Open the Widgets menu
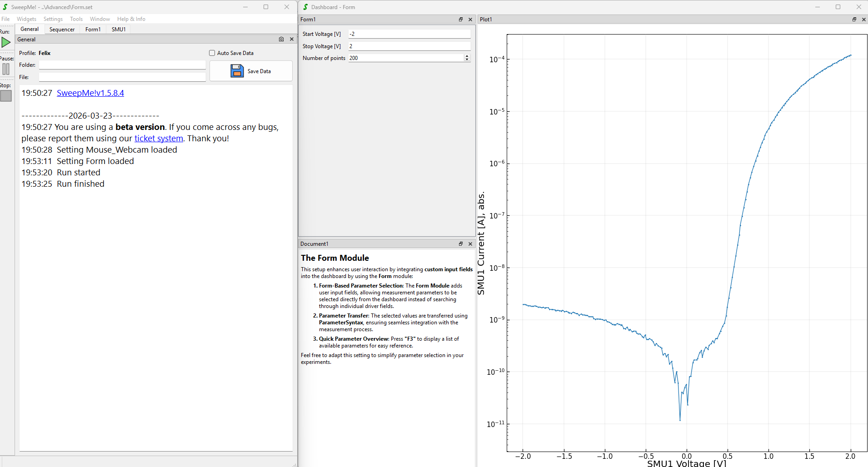The image size is (868, 467). click(26, 19)
